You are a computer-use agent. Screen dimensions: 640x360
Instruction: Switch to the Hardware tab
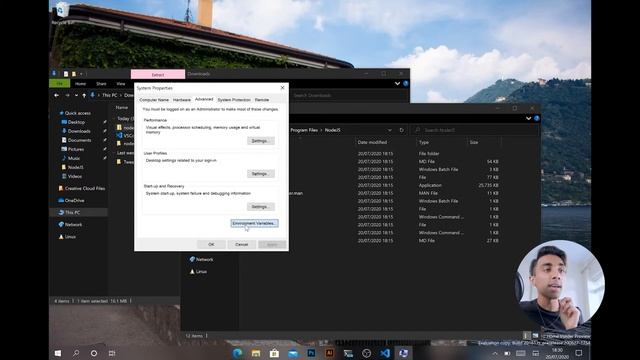[x=182, y=100]
